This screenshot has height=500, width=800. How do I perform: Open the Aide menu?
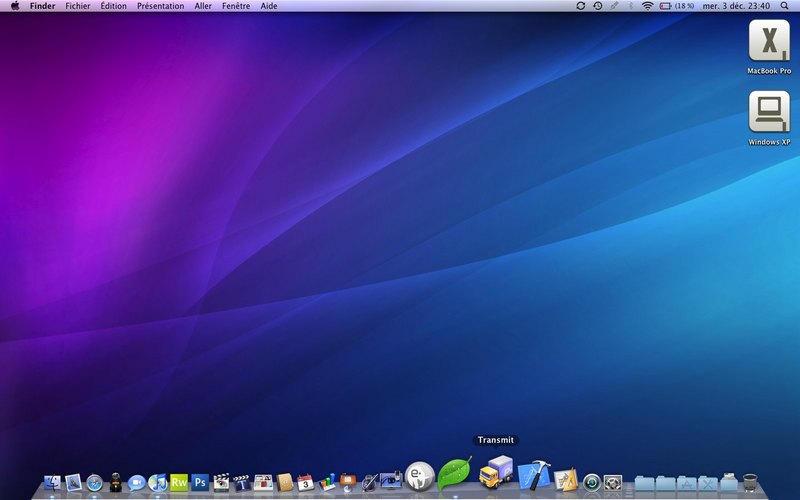(269, 6)
